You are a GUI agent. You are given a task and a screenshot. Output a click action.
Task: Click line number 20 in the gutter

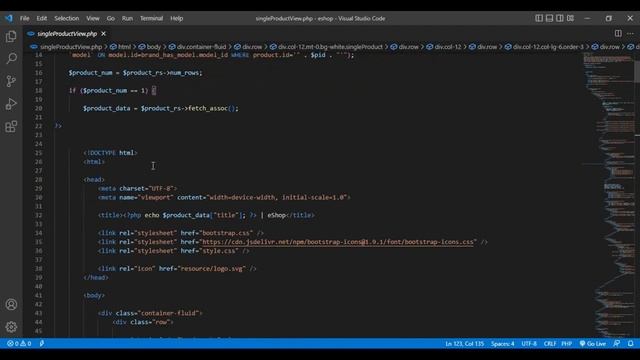tap(38, 108)
